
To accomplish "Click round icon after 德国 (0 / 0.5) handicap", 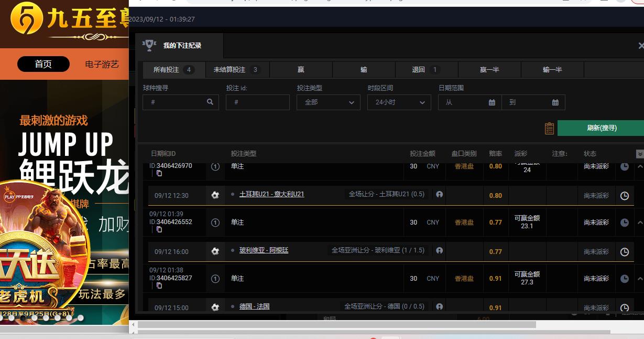I will pos(439,306).
